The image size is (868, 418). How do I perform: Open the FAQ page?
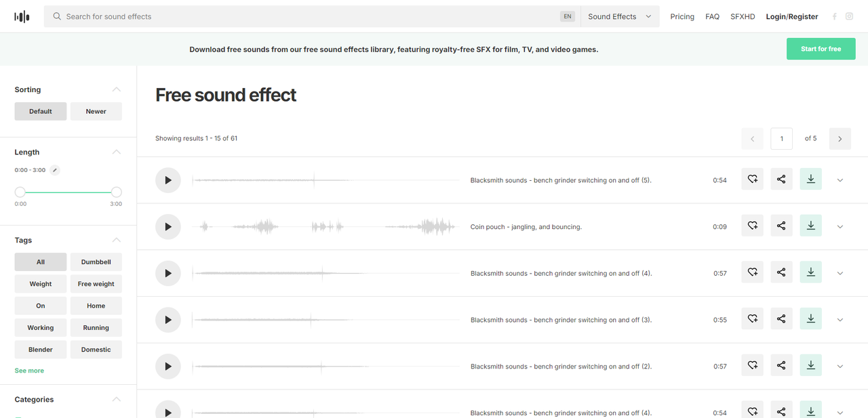click(x=712, y=16)
